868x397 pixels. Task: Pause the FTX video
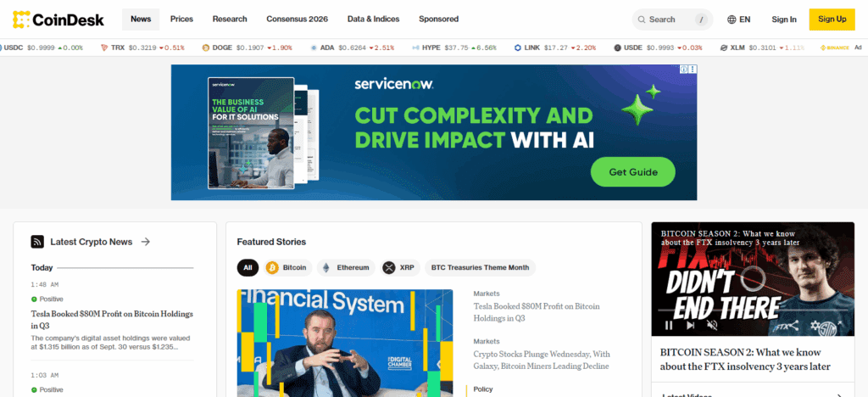click(x=669, y=325)
